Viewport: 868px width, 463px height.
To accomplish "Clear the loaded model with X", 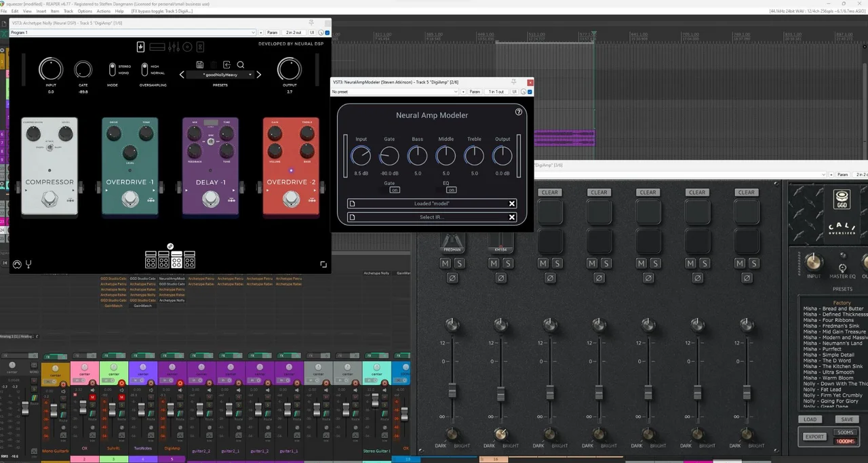I will pyautogui.click(x=512, y=203).
